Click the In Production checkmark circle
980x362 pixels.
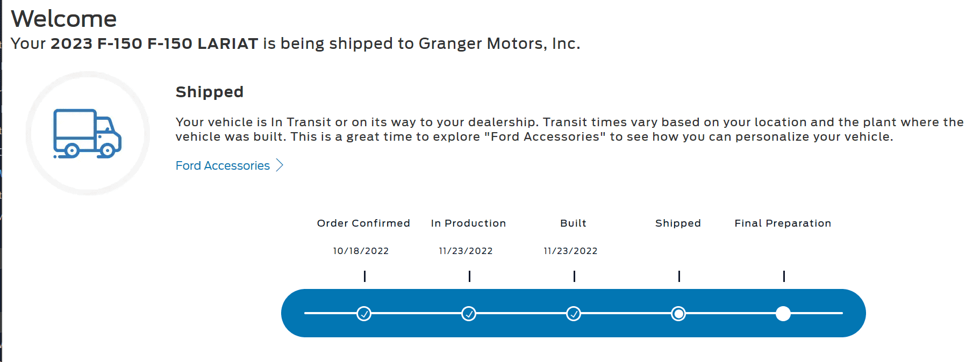point(469,314)
